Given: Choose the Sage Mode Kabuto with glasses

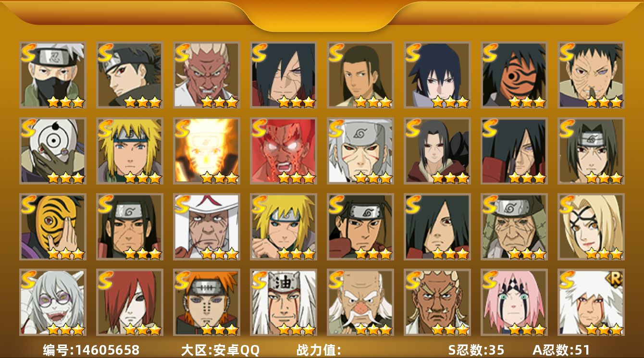Looking at the screenshot, I should click(52, 302).
